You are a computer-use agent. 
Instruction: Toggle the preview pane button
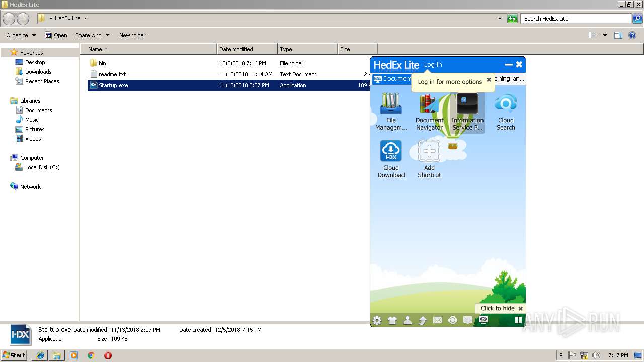point(618,35)
